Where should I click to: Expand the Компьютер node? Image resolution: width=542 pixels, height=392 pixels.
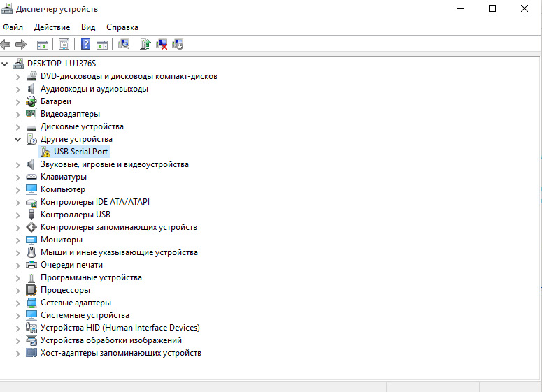18,189
